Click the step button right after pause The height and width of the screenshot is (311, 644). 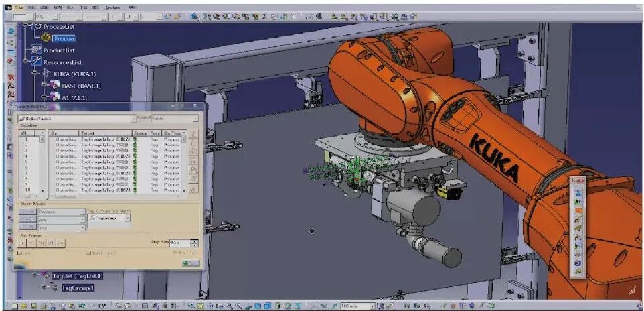point(31,243)
